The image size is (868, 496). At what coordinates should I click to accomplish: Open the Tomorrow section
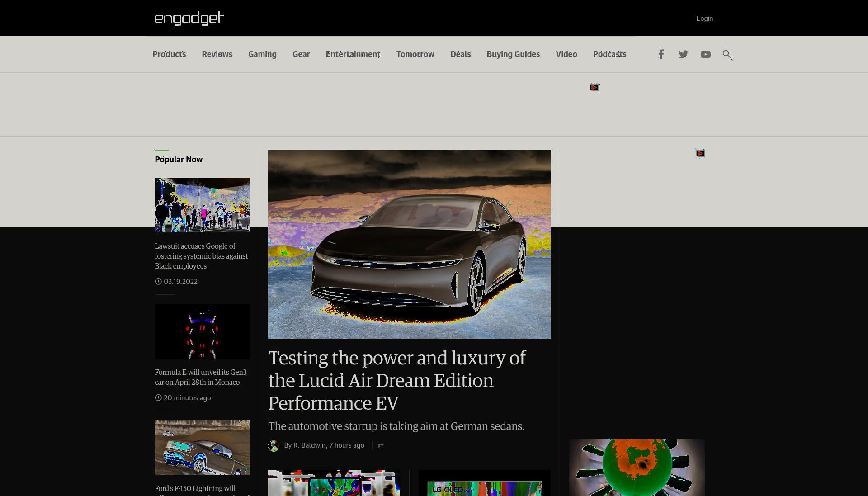(x=415, y=54)
